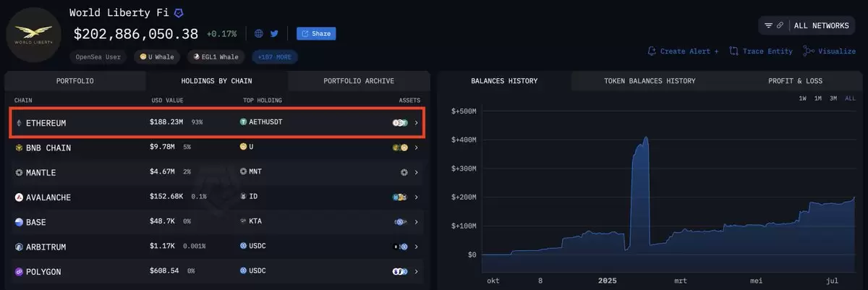868x290 pixels.
Task: Click the chain link icon near All Networks
Action: [780, 25]
